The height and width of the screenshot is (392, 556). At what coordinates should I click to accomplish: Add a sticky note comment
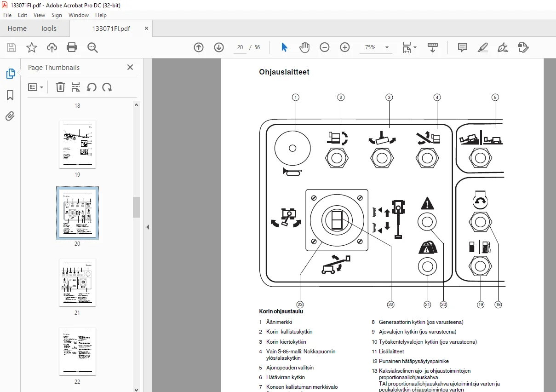[x=463, y=47]
